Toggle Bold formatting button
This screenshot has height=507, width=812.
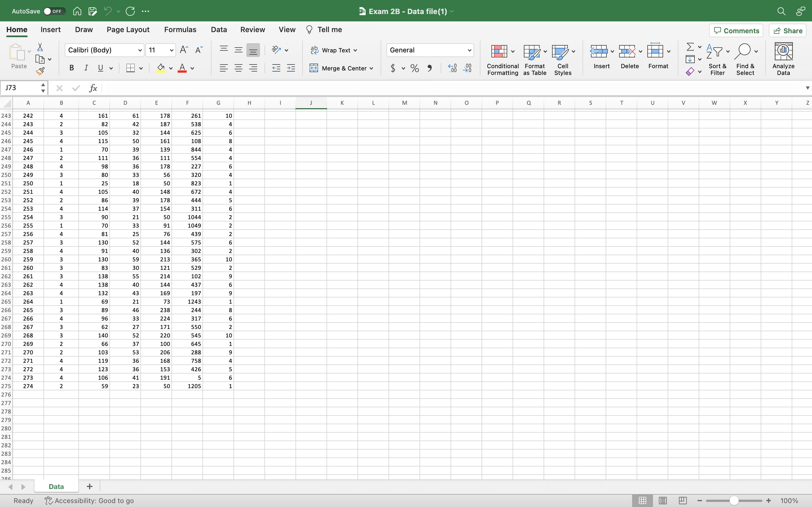[71, 68]
